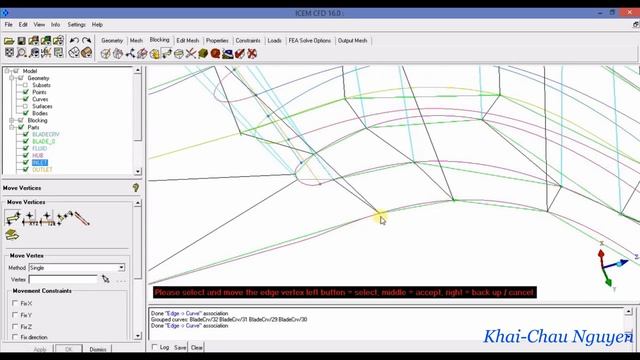
Task: Click the message log scroll-up arrow
Action: pos(629,311)
